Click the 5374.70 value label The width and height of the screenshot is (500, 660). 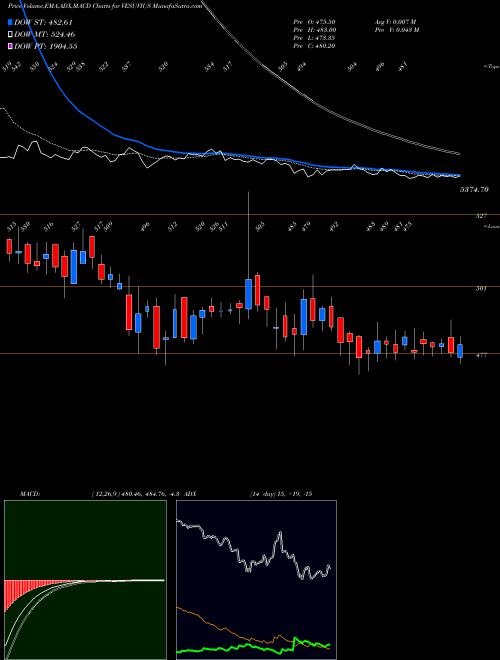click(x=474, y=190)
